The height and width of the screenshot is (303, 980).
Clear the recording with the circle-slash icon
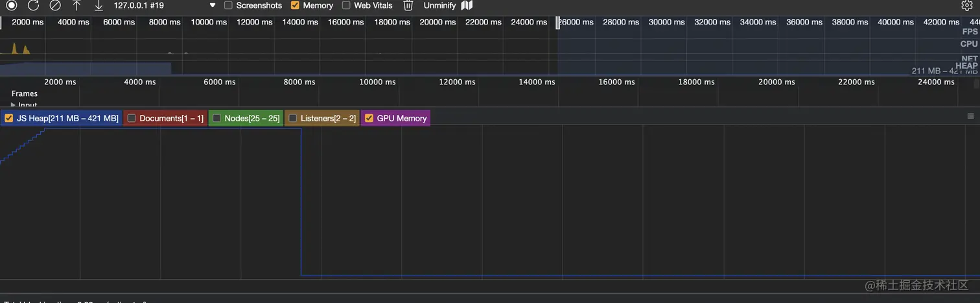55,5
